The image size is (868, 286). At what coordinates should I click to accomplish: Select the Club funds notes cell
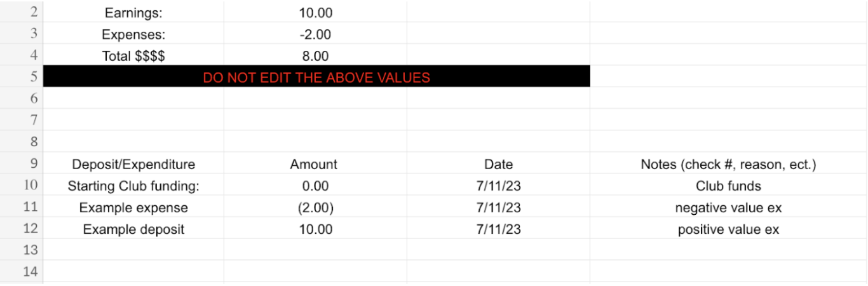pyautogui.click(x=728, y=186)
